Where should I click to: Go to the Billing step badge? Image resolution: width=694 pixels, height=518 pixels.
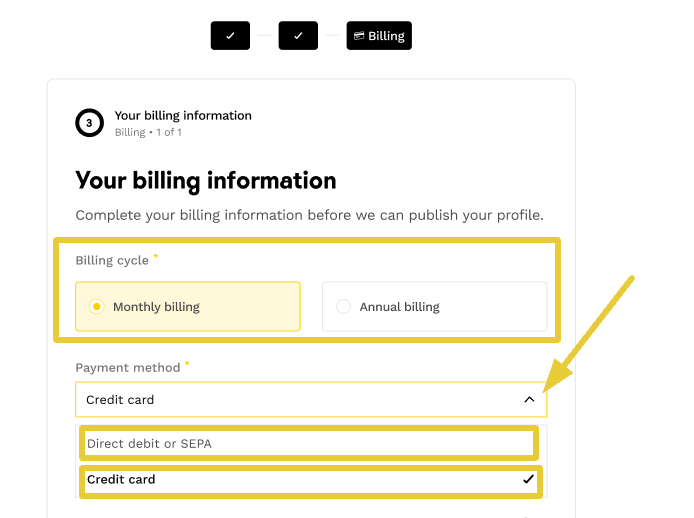(x=379, y=36)
